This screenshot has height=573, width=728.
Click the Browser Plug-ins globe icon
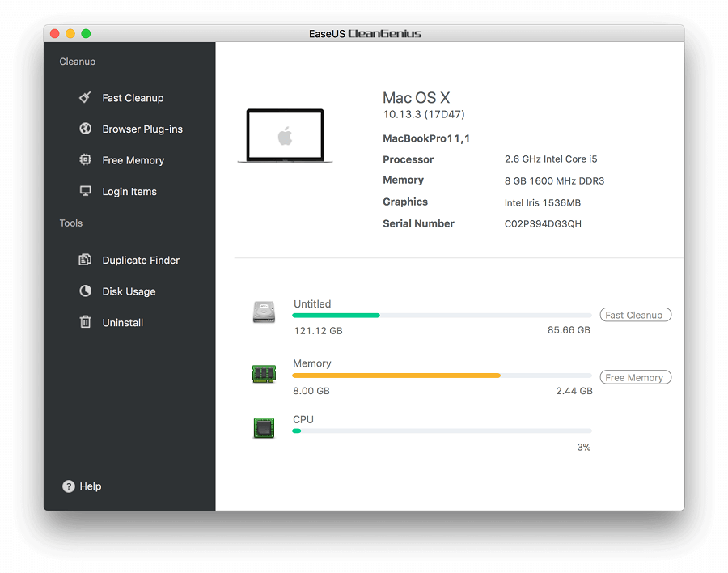[x=86, y=129]
